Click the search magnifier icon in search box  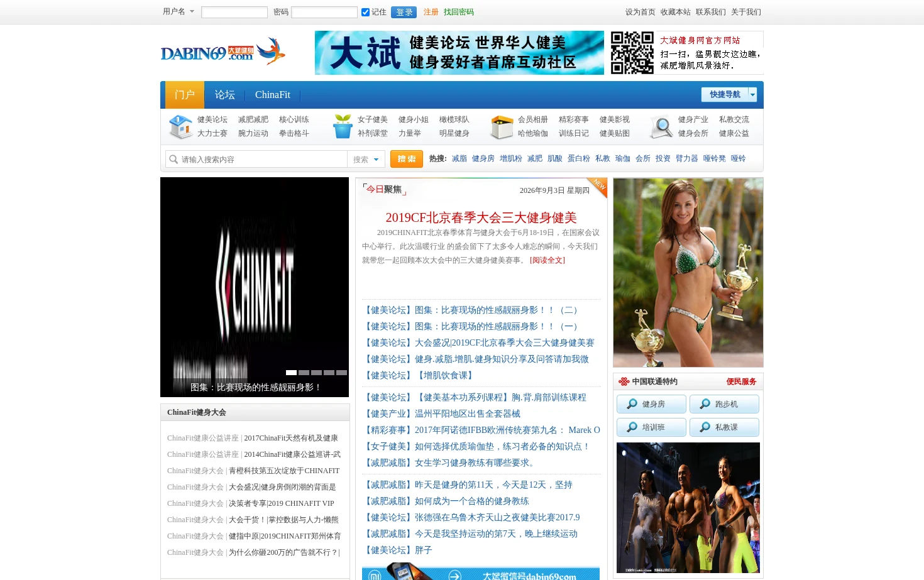click(173, 159)
